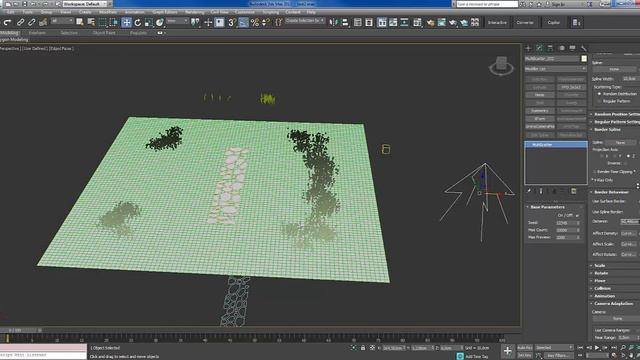Screen dimensions: 640x360
Task: Open the Graph Editors menu
Action: coord(164,12)
